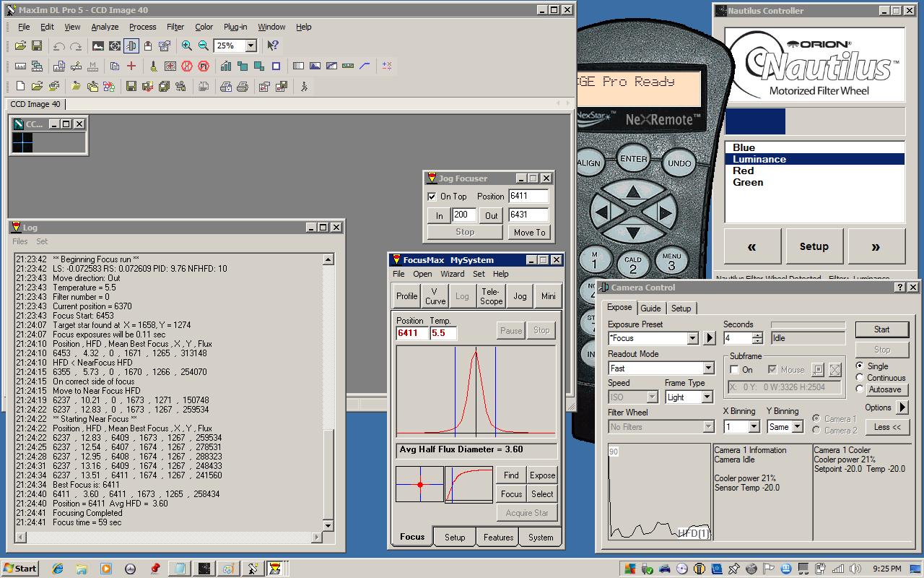Open the Files menu in Log window

click(20, 241)
